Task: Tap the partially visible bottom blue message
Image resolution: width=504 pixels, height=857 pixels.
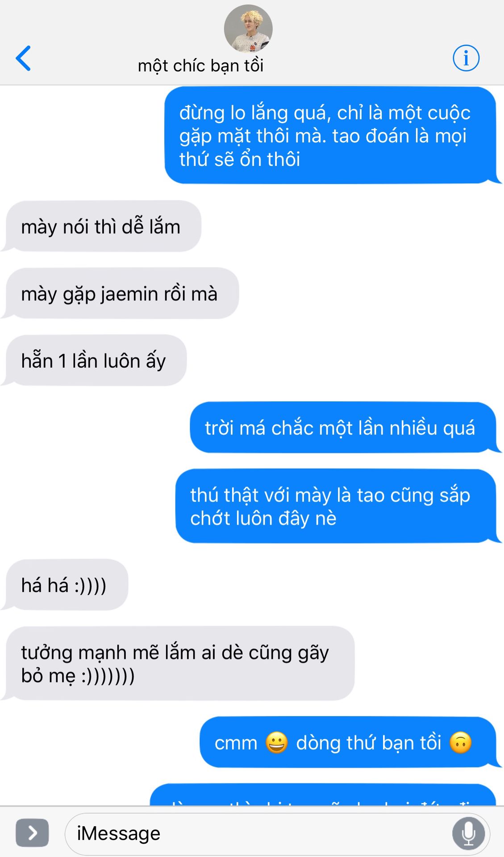Action: (323, 795)
